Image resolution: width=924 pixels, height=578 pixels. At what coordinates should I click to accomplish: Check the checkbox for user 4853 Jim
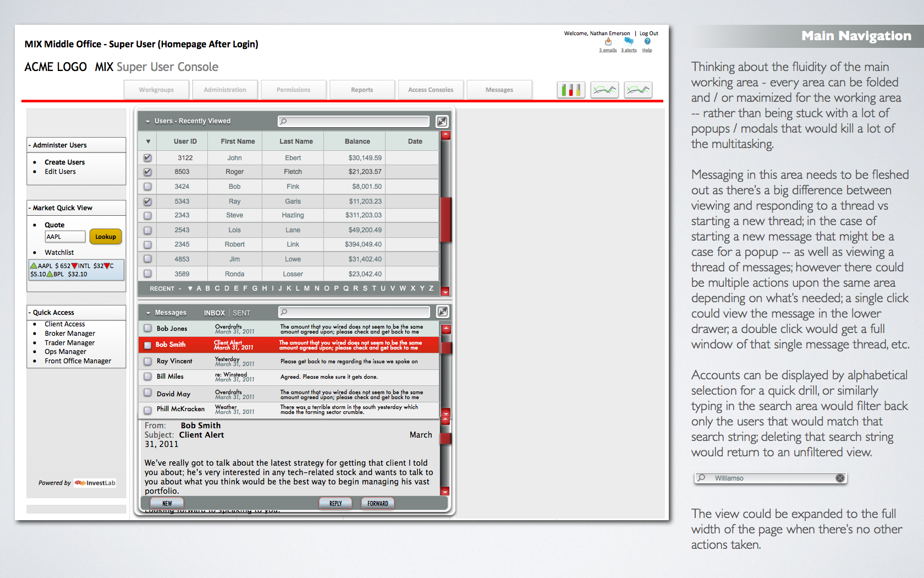click(147, 259)
